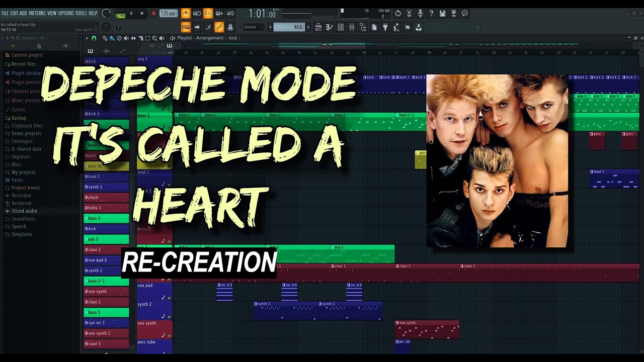Select the Zoom magnifier tool in playlist

[154, 38]
